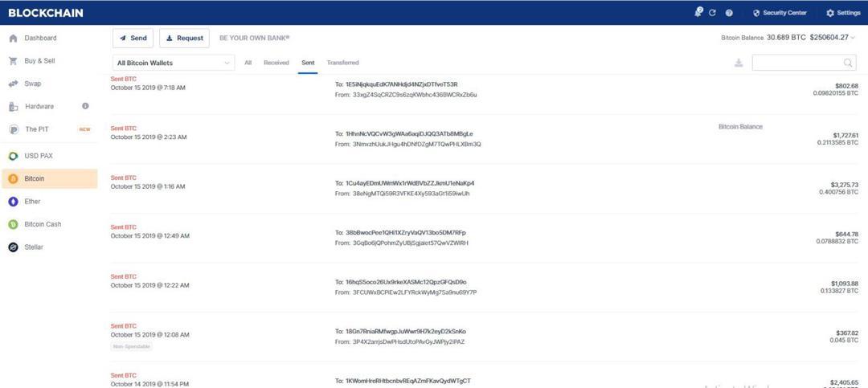The height and width of the screenshot is (388, 868).
Task: Click the NEW badge beside The PIT
Action: 84,129
